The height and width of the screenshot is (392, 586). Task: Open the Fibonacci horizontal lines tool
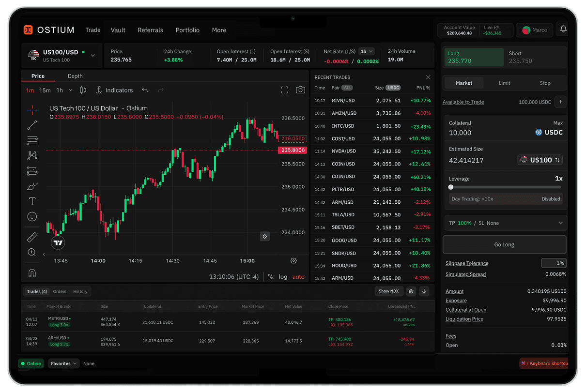[32, 140]
